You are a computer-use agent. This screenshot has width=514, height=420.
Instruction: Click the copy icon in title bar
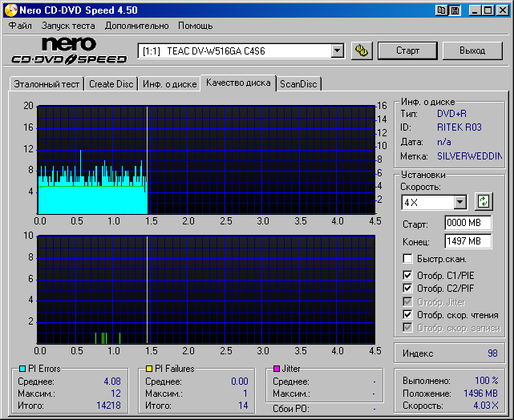(x=441, y=10)
